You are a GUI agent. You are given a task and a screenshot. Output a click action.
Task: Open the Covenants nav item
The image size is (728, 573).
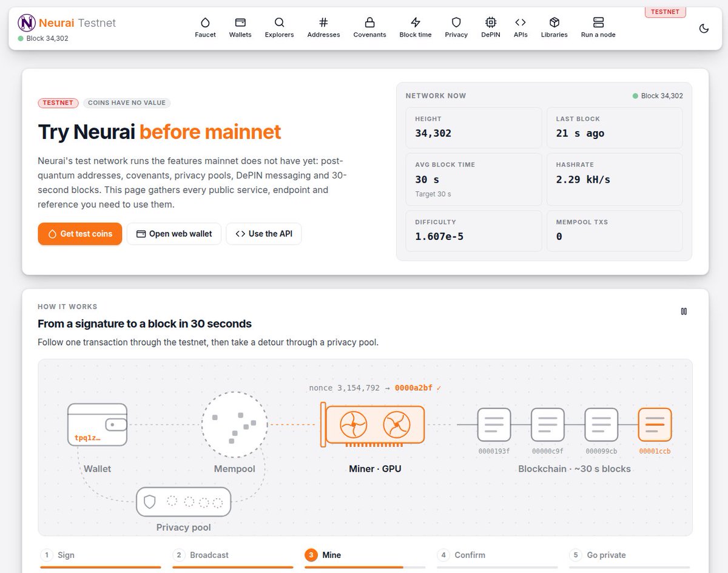click(369, 28)
